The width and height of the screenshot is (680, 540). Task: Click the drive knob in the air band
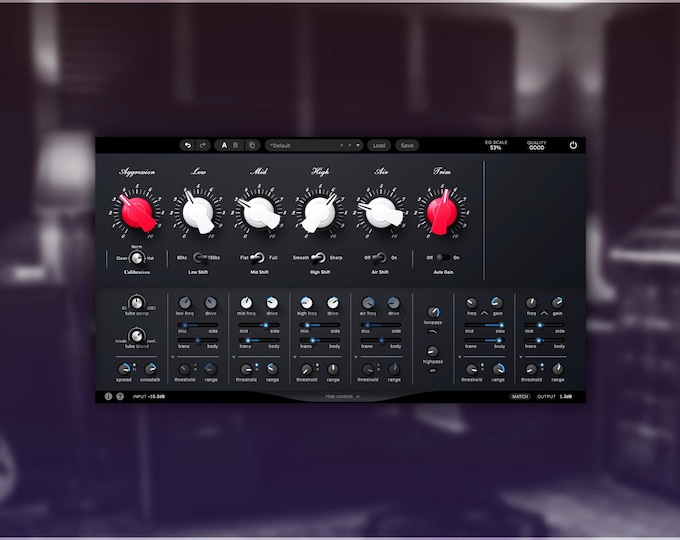[x=394, y=302]
